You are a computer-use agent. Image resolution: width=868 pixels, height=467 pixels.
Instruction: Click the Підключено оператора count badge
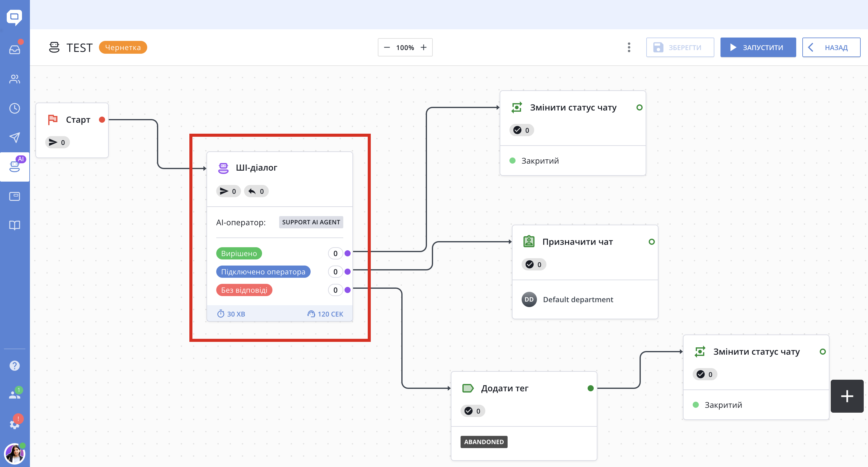[335, 272]
